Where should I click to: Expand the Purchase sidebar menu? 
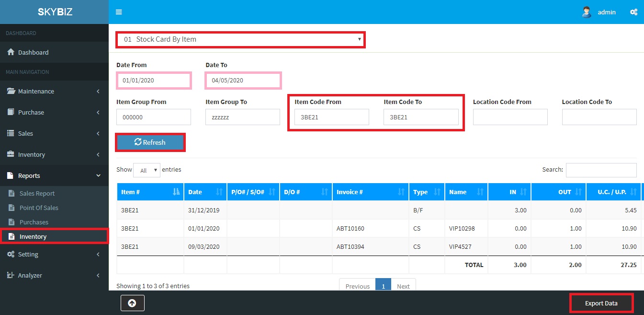click(54, 112)
